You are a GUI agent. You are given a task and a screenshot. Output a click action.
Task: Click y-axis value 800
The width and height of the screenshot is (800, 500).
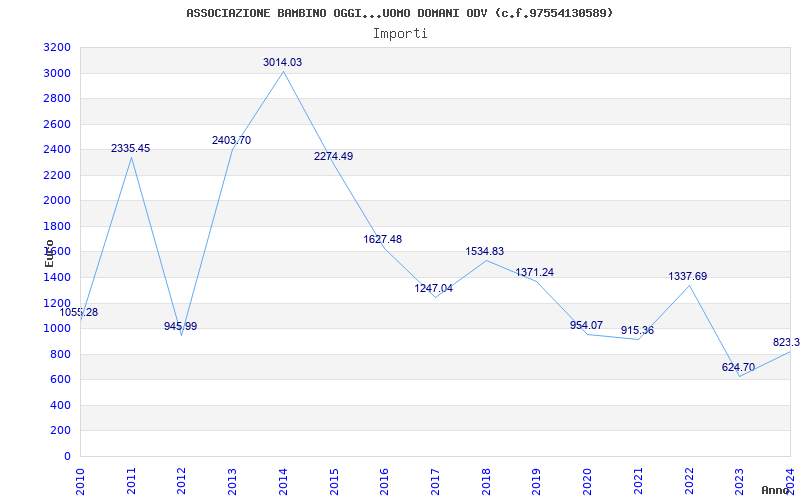61,354
